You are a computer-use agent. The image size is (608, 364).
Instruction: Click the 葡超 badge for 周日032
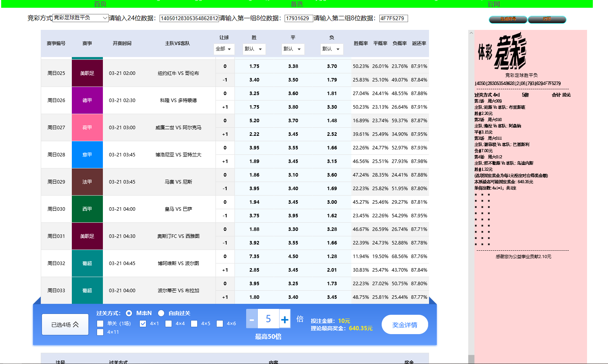pyautogui.click(x=87, y=263)
